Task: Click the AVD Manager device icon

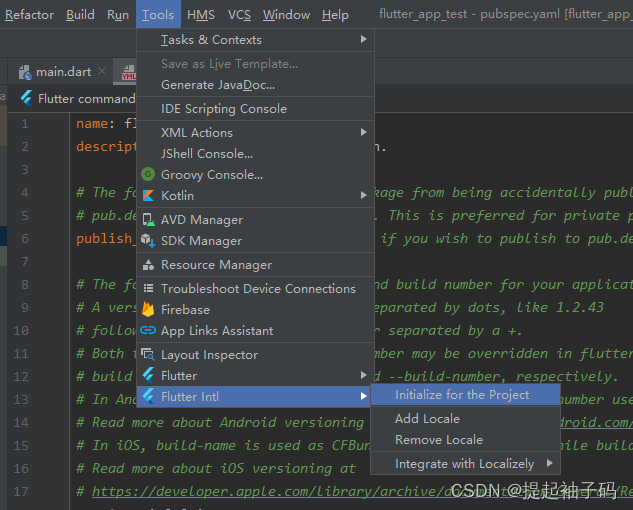Action: [x=148, y=220]
